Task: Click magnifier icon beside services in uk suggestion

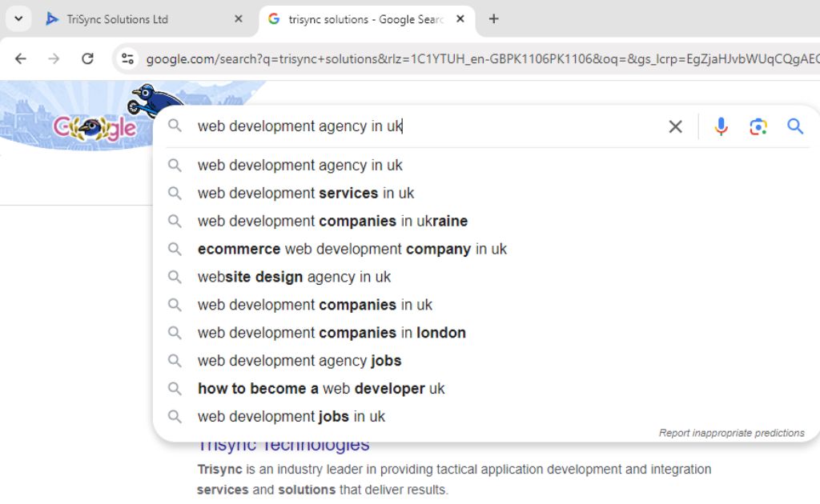Action: (x=175, y=194)
